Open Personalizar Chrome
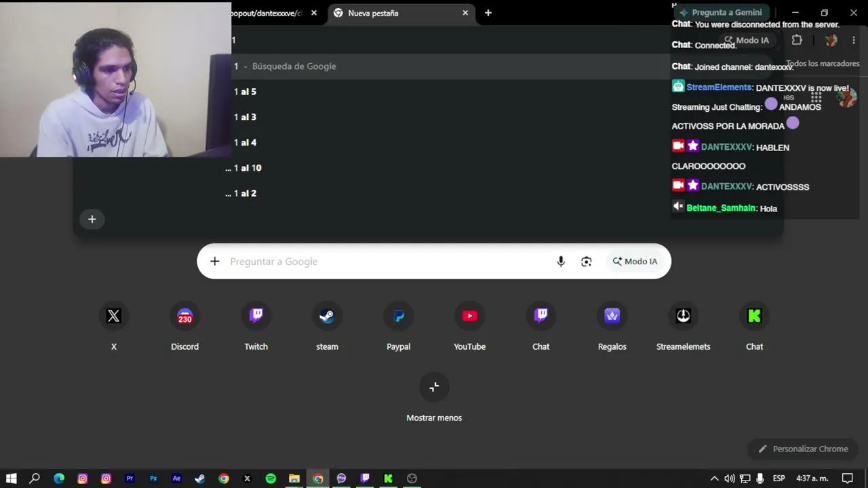Viewport: 868px width, 488px height. [x=803, y=449]
